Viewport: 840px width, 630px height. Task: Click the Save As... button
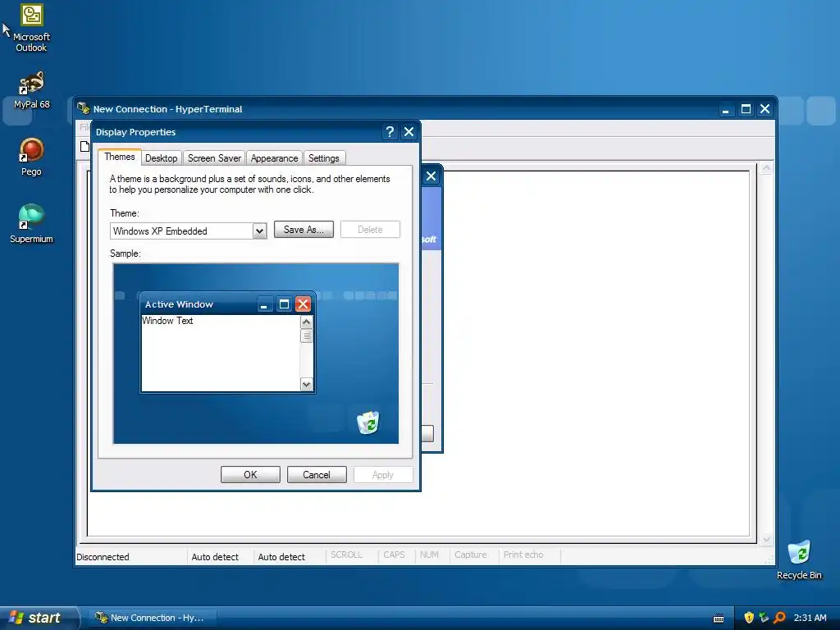304,230
